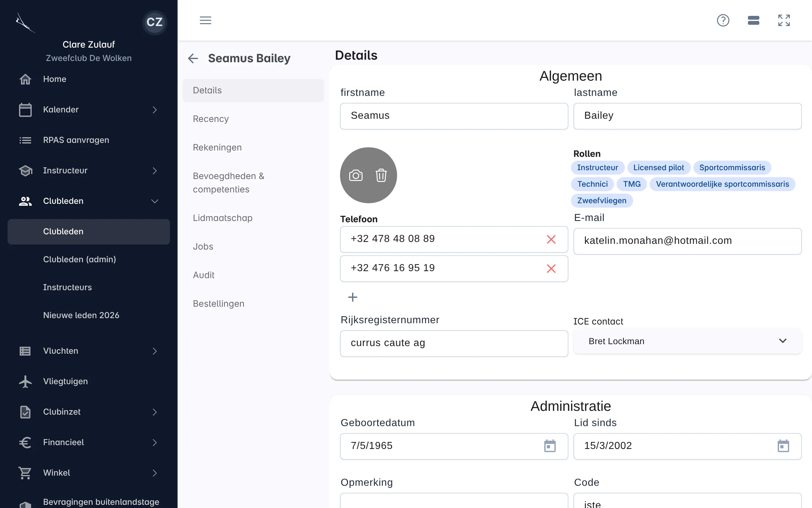Remove phone number +32 476 16 95 19
The image size is (812, 508).
(x=551, y=269)
